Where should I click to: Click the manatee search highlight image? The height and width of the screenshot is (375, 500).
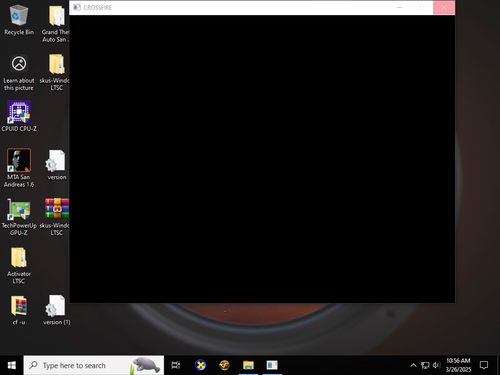coord(146,365)
